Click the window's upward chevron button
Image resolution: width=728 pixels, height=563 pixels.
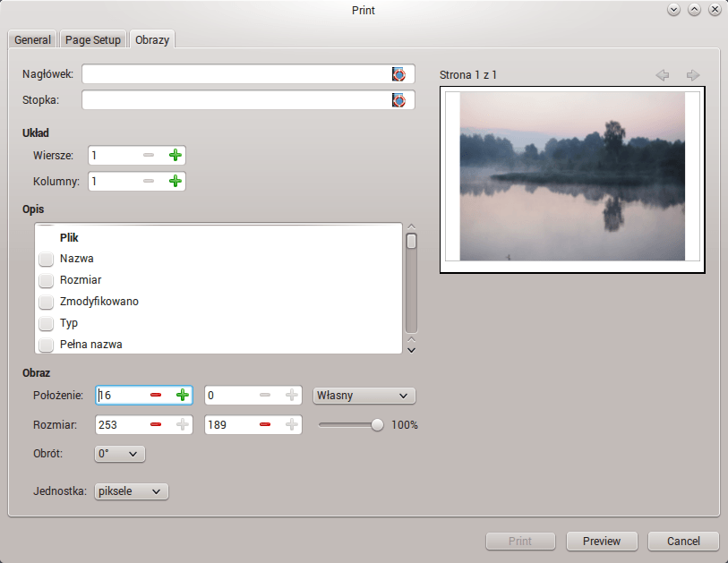(x=695, y=10)
